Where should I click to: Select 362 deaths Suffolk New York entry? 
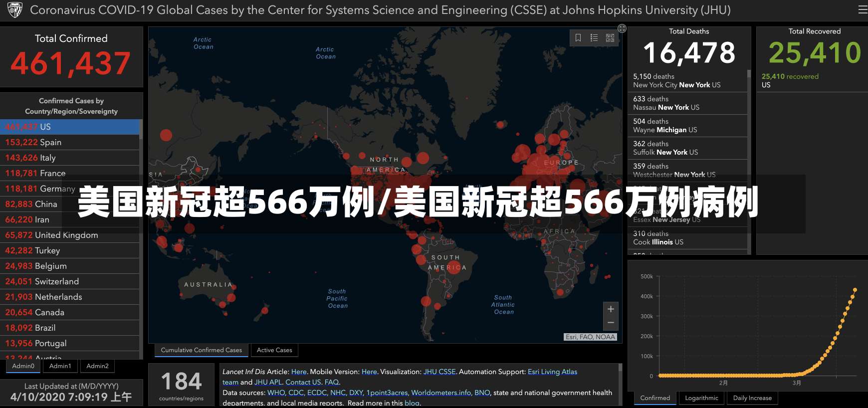point(687,148)
